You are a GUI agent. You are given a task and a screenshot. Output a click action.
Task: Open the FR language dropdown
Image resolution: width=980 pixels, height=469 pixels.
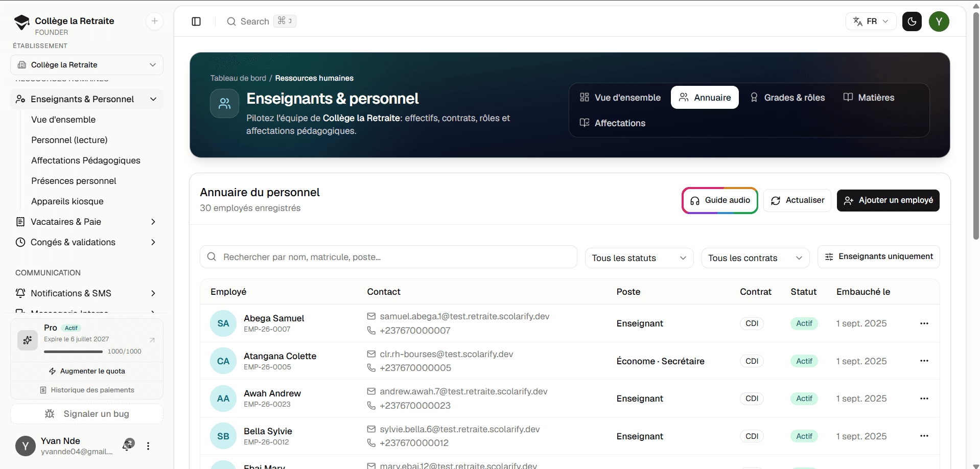(871, 21)
